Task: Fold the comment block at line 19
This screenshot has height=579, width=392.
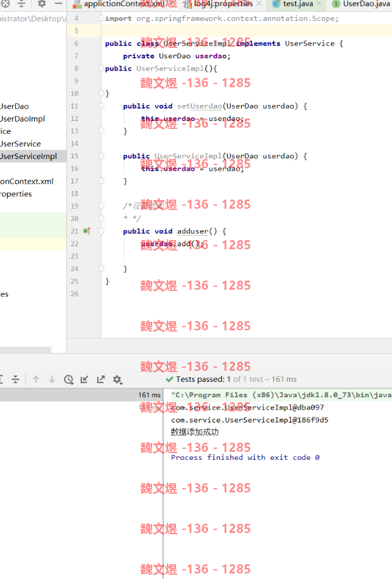Action: coord(101,206)
